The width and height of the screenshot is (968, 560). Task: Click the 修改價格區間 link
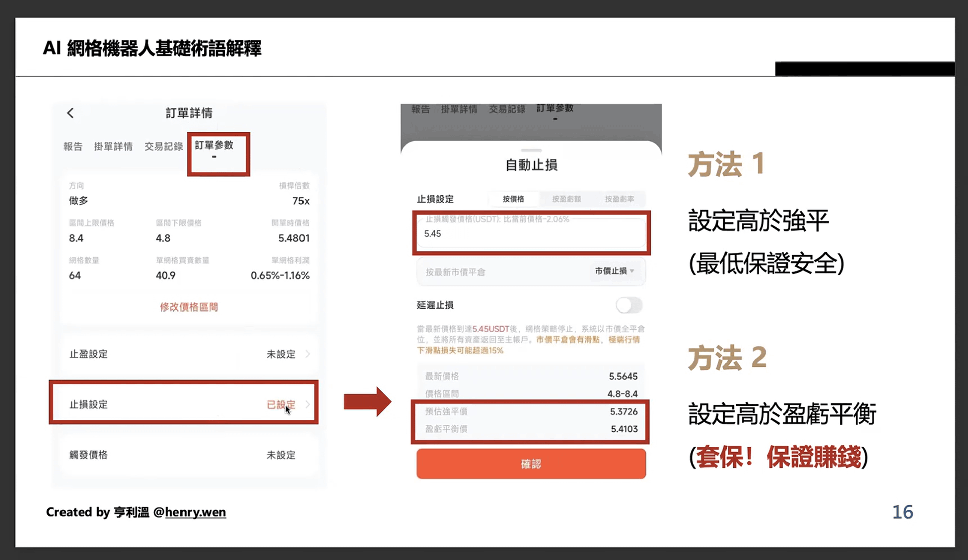click(189, 307)
